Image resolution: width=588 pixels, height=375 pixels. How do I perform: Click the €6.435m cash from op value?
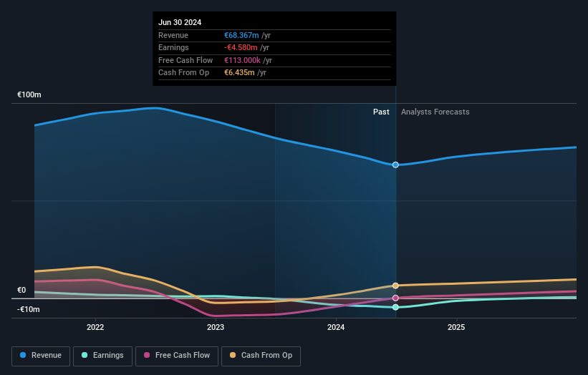coord(239,73)
